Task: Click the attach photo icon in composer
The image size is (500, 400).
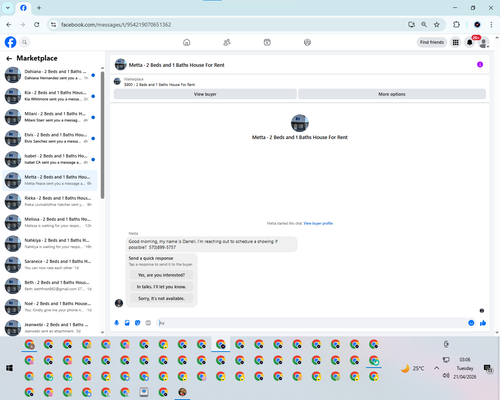Action: point(127,323)
